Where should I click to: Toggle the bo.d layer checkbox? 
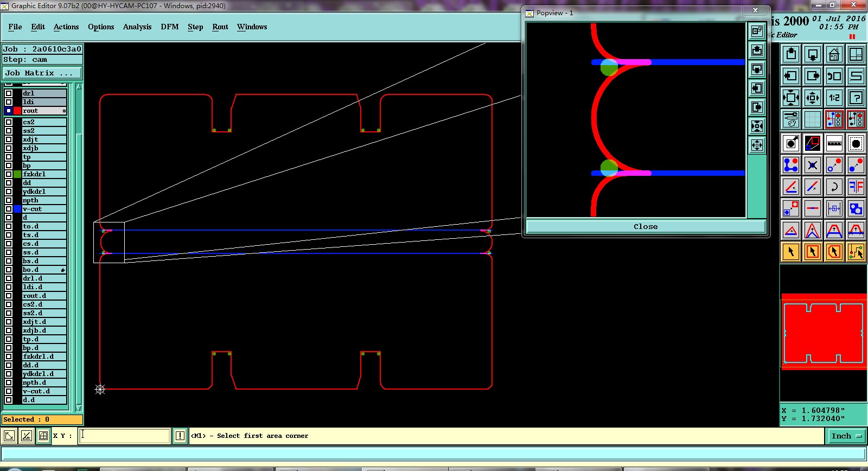9,270
